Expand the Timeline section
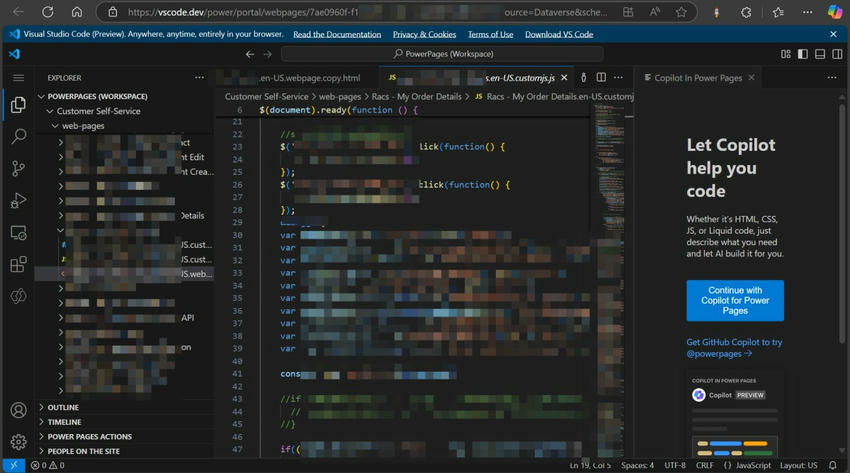Image resolution: width=850 pixels, height=473 pixels. tap(64, 422)
